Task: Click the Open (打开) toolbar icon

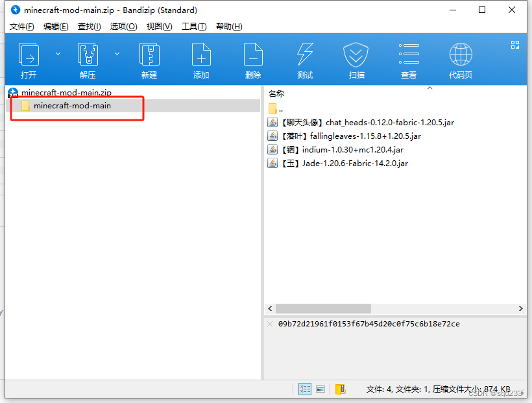Action: (x=29, y=55)
